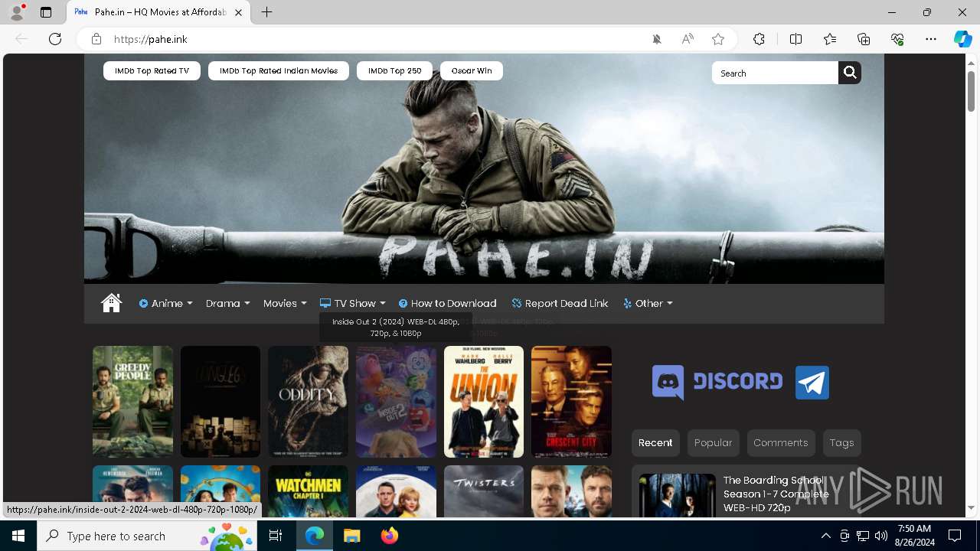Open the Oddity movie poster
Image resolution: width=980 pixels, height=551 pixels.
308,402
